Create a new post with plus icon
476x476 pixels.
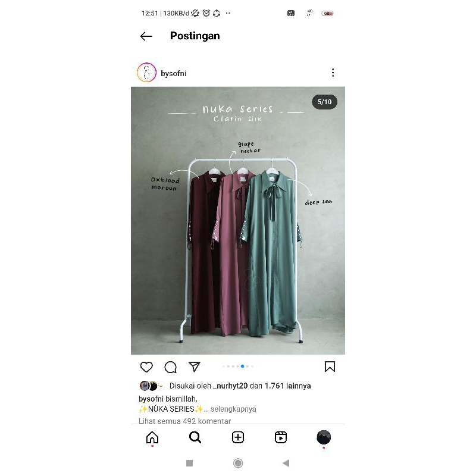click(x=237, y=437)
